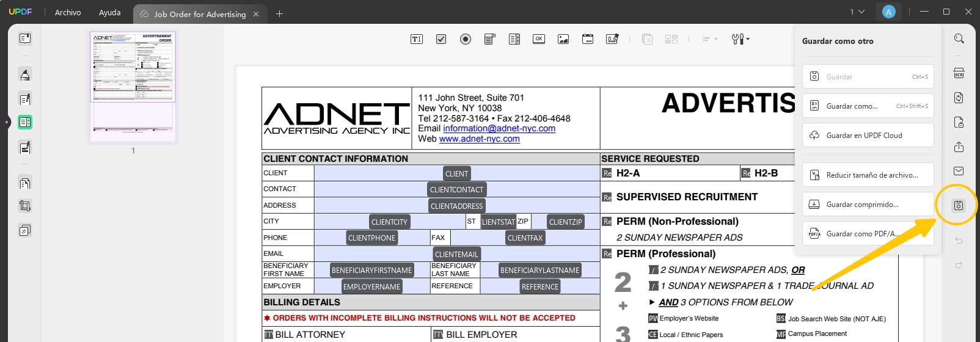Add a Date field from toolbar
This screenshot has width=980, height=342.
pyautogui.click(x=588, y=39)
